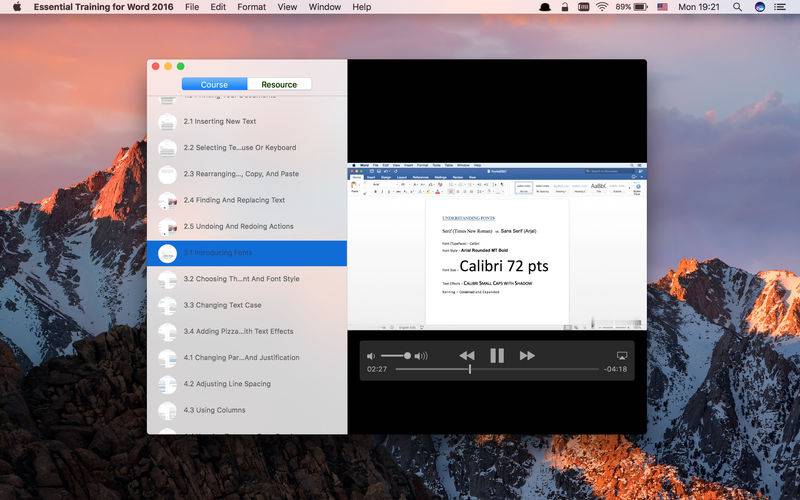Viewport: 800px width, 500px height.
Task: Open Siri from the menu bar
Action: click(760, 7)
